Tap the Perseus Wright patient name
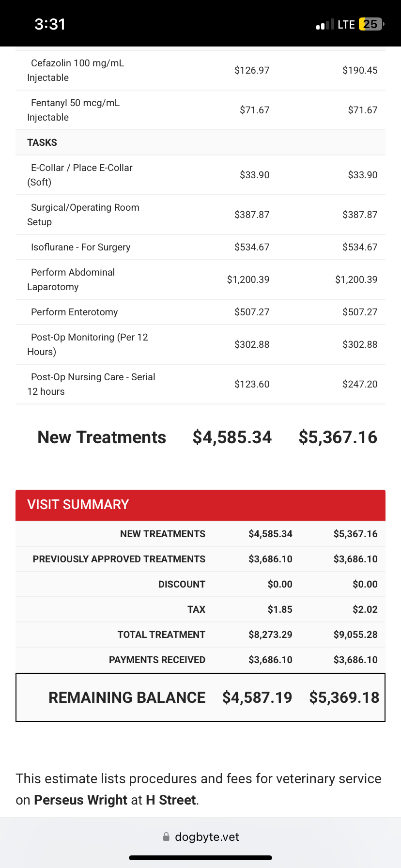Image resolution: width=401 pixels, height=868 pixels. (x=81, y=800)
